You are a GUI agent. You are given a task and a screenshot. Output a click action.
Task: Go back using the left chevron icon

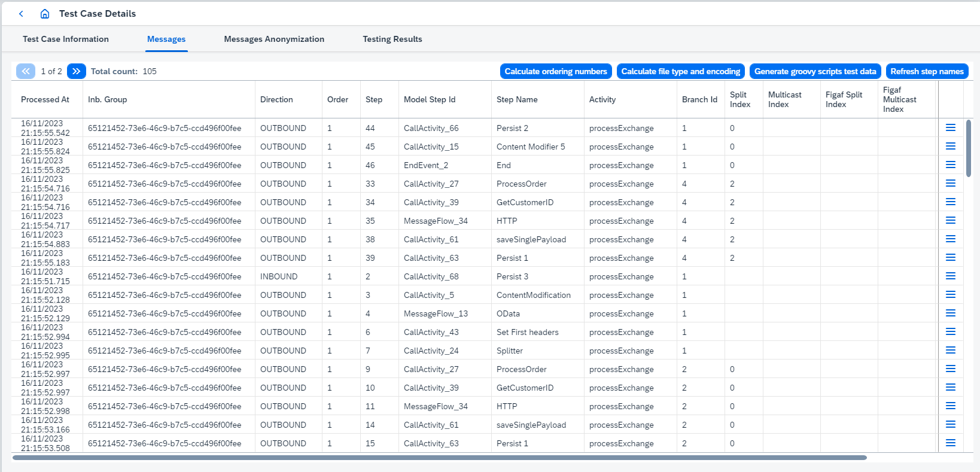(22, 13)
